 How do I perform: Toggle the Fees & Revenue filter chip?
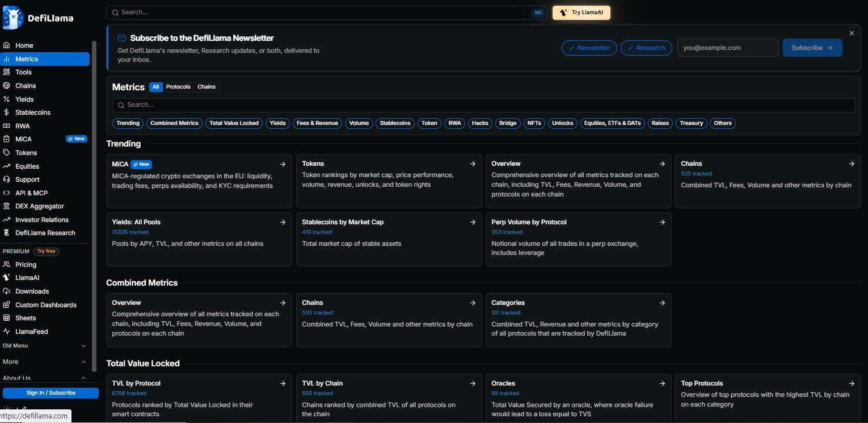[x=317, y=123]
